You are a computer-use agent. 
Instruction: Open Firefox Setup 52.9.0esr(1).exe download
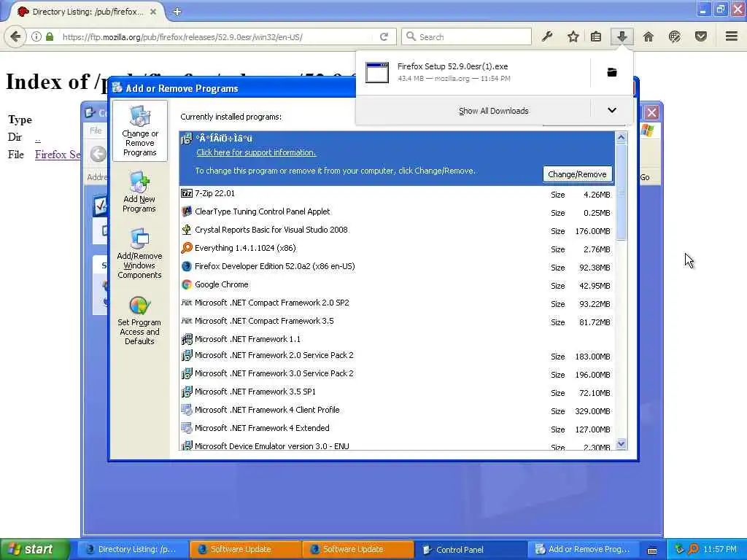473,72
